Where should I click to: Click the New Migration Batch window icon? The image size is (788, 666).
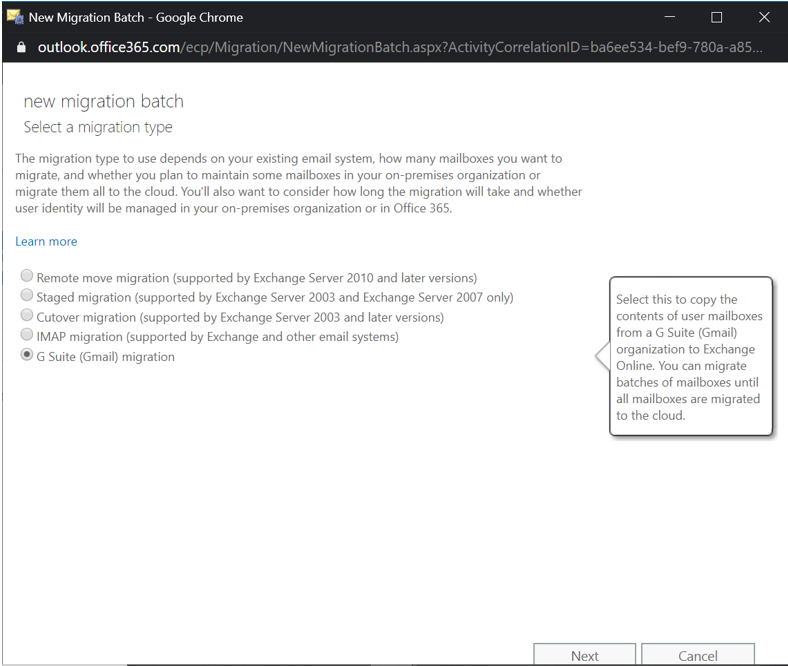[15, 17]
